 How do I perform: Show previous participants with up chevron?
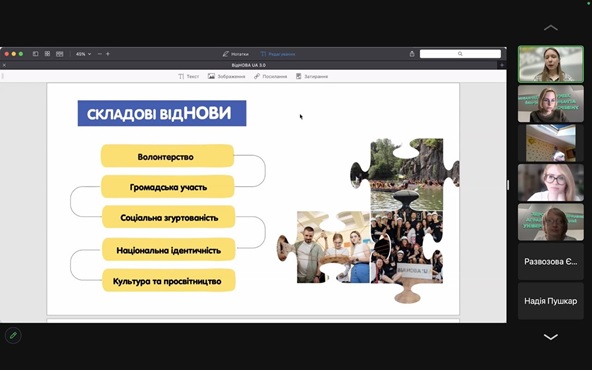(x=550, y=28)
